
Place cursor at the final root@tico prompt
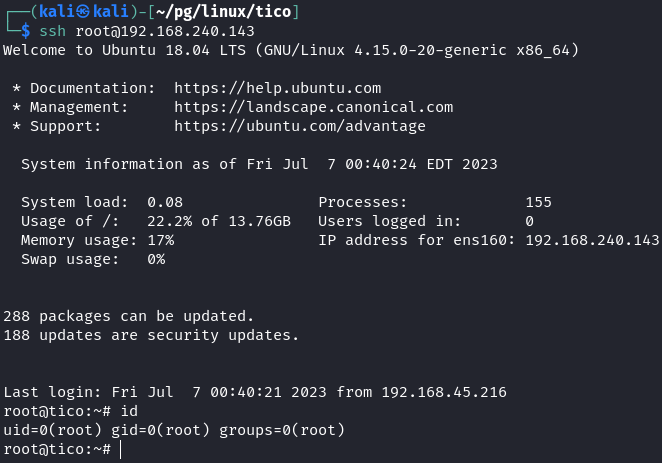click(x=119, y=450)
